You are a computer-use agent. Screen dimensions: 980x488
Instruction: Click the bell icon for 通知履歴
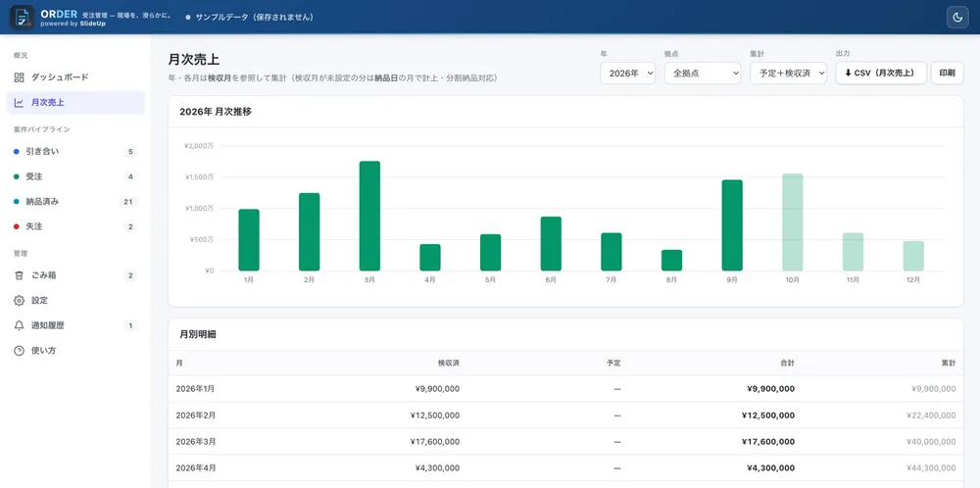[19, 325]
